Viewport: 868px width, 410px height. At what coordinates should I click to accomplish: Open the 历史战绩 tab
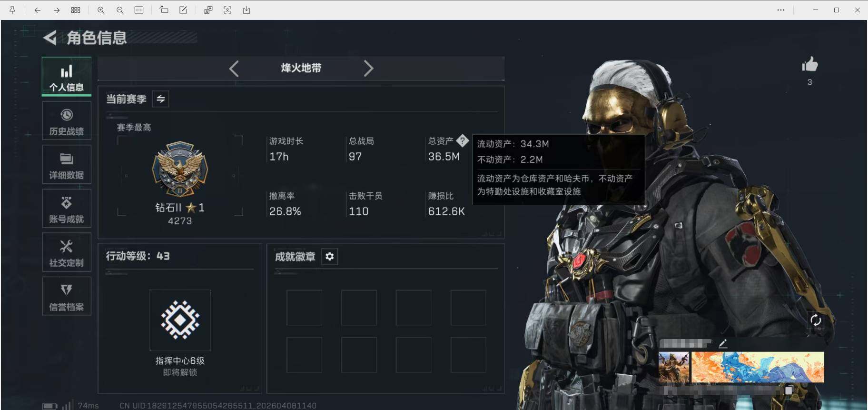tap(67, 121)
